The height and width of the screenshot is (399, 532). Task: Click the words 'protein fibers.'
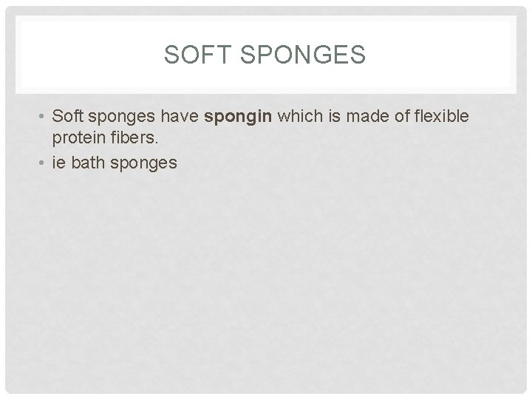[x=102, y=139]
